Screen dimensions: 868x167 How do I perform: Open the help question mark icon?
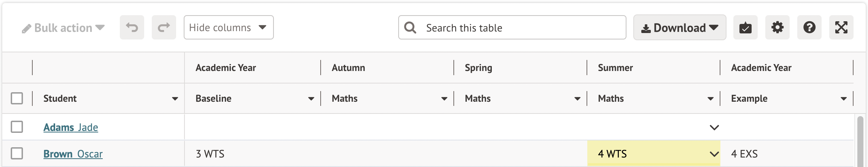pyautogui.click(x=809, y=28)
